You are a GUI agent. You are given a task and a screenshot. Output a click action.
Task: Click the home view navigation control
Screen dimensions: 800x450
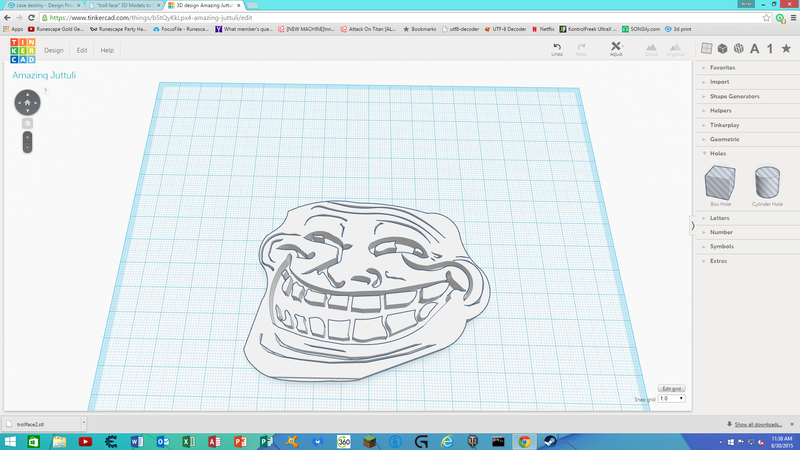pyautogui.click(x=28, y=103)
